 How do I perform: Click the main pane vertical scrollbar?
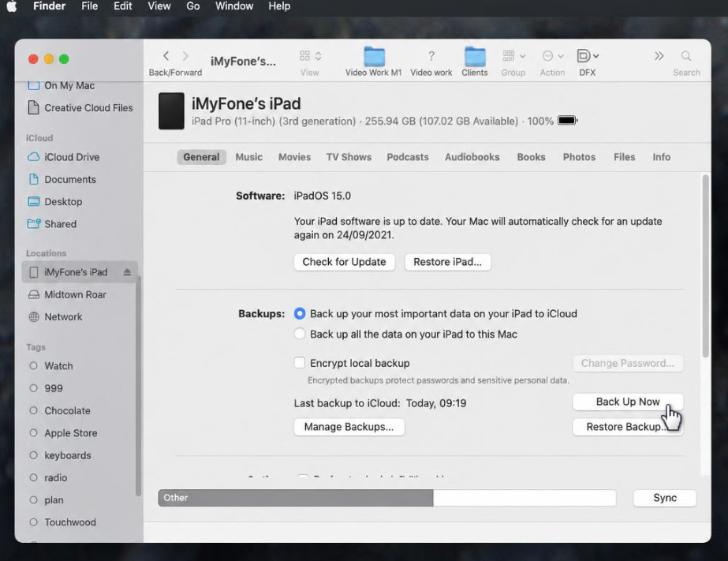click(x=706, y=266)
